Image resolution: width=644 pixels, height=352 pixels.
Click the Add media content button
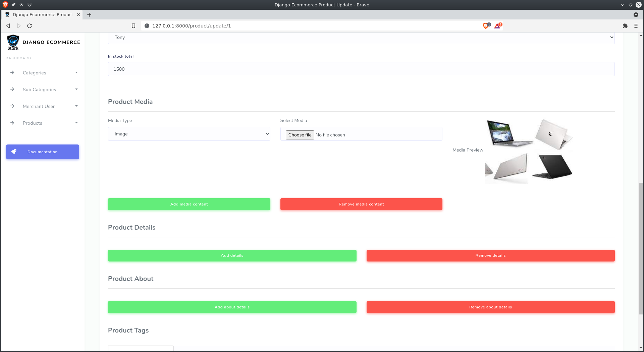(x=189, y=204)
